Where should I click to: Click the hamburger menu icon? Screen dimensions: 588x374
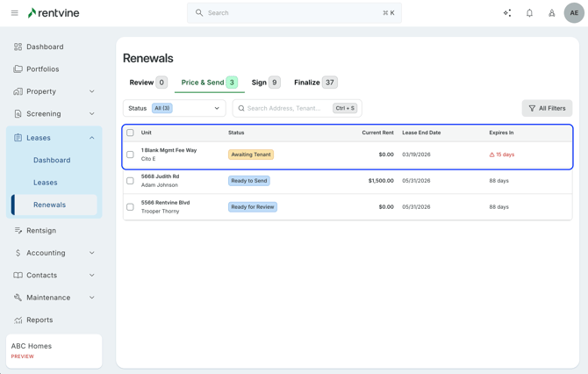click(x=14, y=13)
